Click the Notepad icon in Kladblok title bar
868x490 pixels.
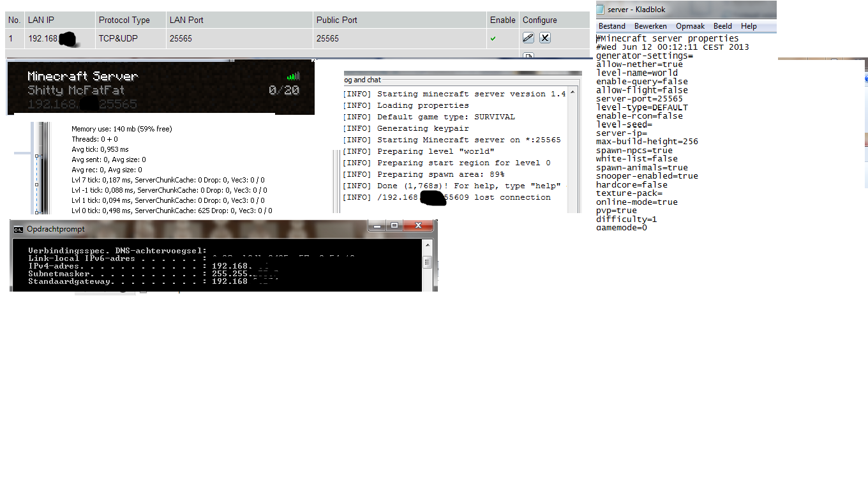pyautogui.click(x=601, y=10)
